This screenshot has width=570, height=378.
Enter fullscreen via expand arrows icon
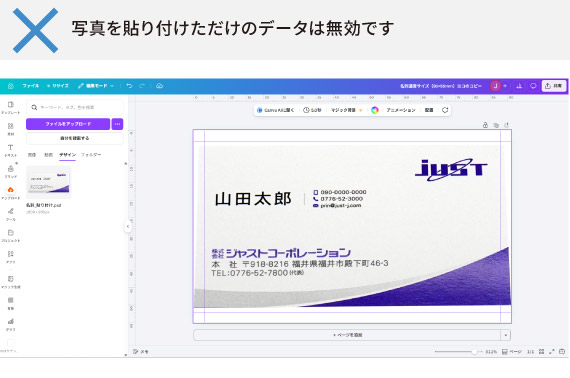pos(552,352)
